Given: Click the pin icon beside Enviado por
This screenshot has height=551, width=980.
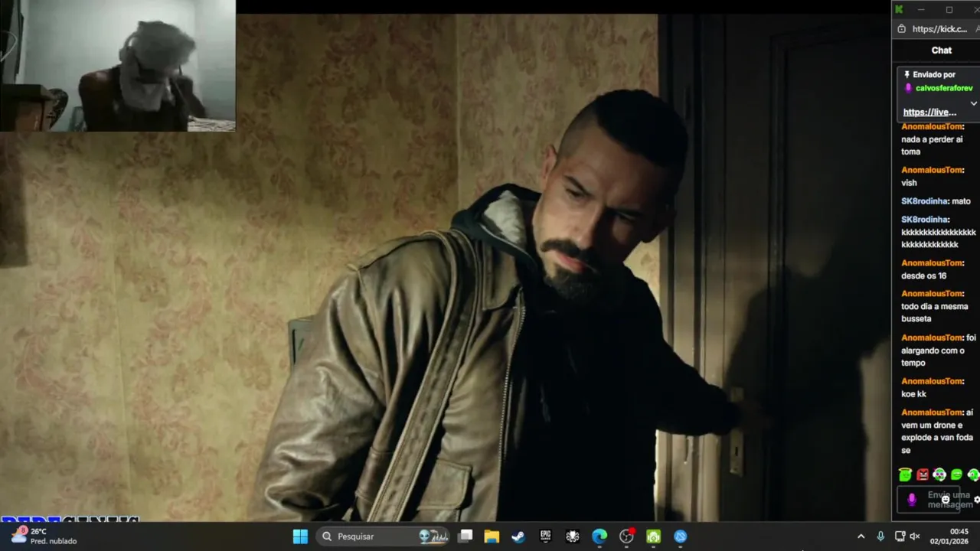Looking at the screenshot, I should point(906,74).
